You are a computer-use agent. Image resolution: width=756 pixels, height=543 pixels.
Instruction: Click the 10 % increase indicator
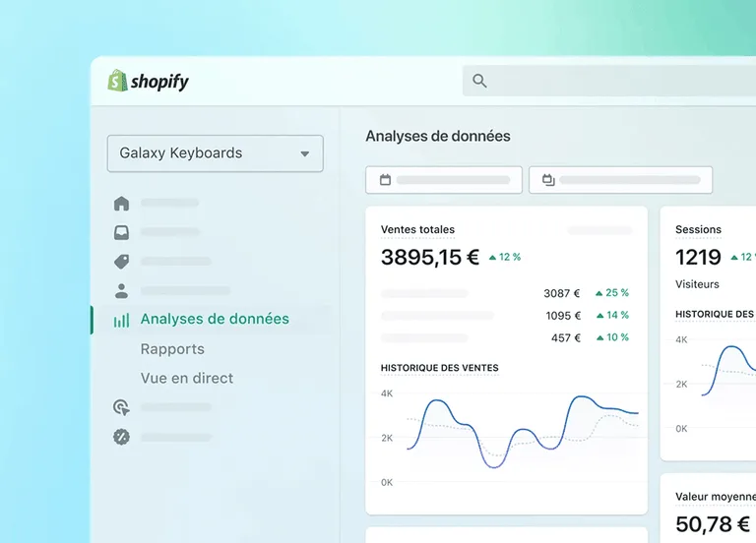pos(613,337)
